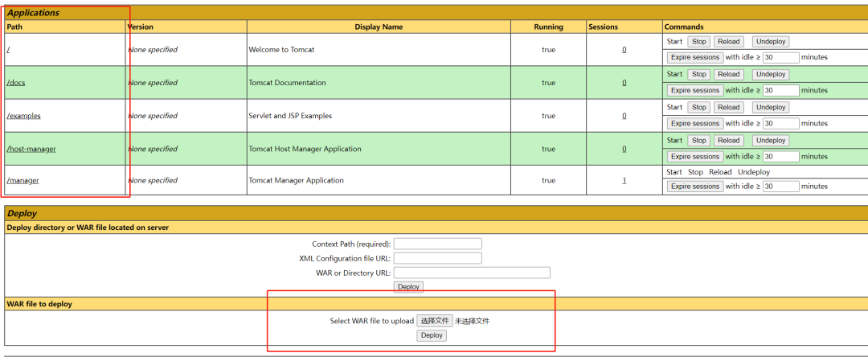
Task: Click the 'Deploy' section title
Action: 23,214
